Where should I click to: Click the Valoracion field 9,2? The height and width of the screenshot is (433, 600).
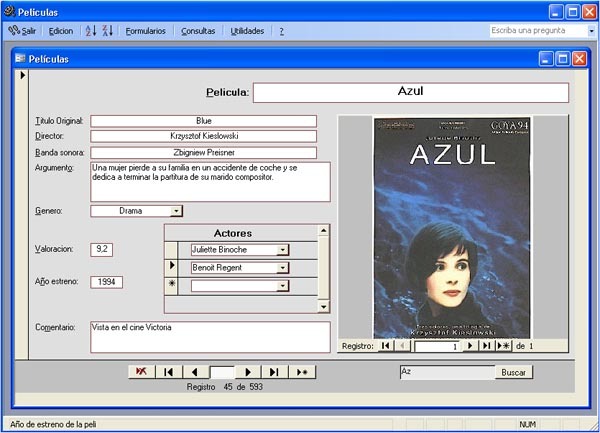[101, 249]
